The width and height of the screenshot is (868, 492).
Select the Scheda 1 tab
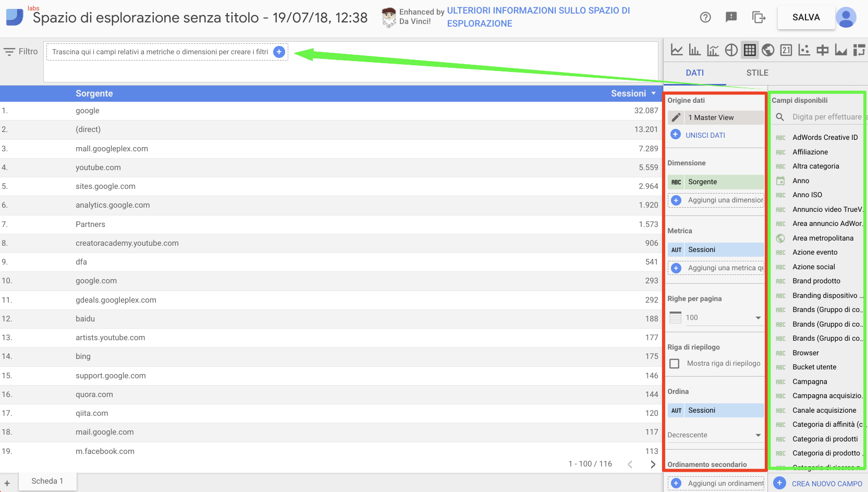tap(47, 481)
